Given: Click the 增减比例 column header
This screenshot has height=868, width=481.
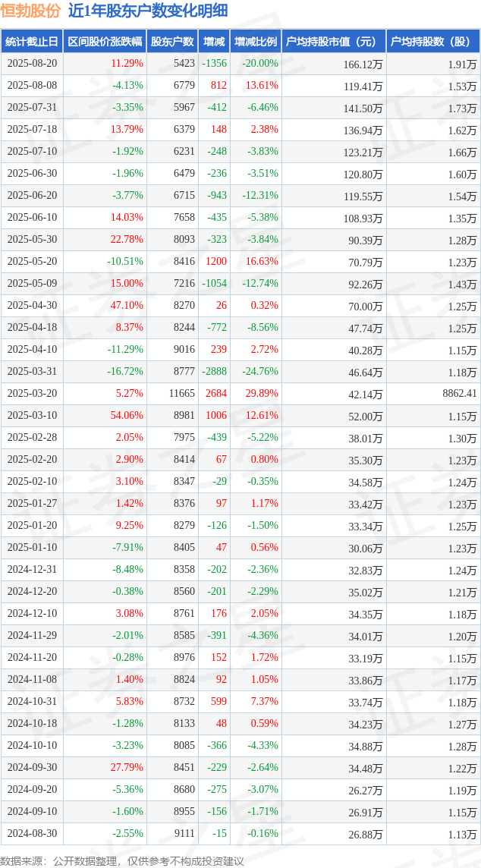Looking at the screenshot, I should (x=256, y=42).
